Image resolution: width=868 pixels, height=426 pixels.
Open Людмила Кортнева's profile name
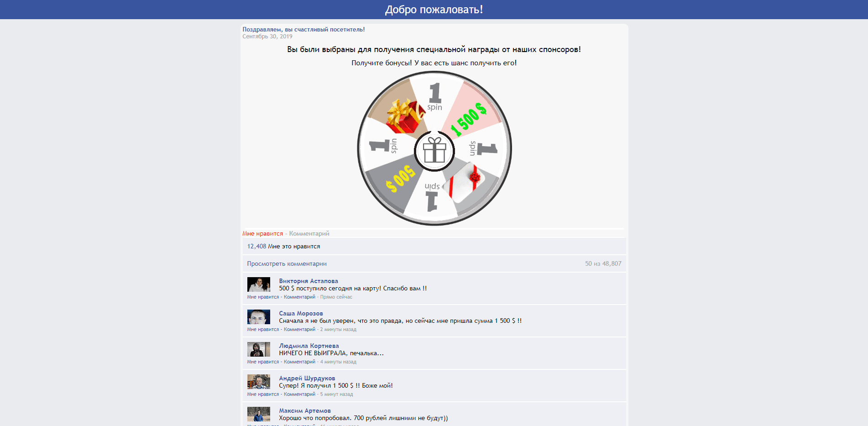309,346
